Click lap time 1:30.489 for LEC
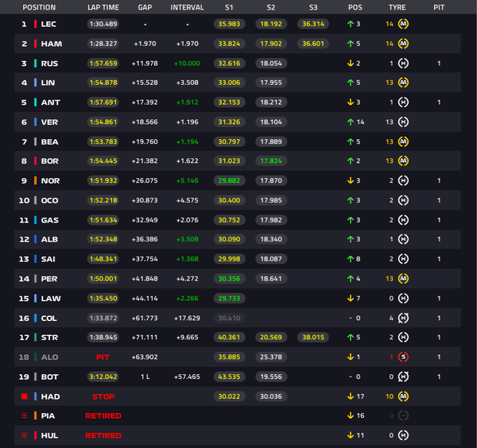Screen dimensions: 477x448 pyautogui.click(x=103, y=24)
